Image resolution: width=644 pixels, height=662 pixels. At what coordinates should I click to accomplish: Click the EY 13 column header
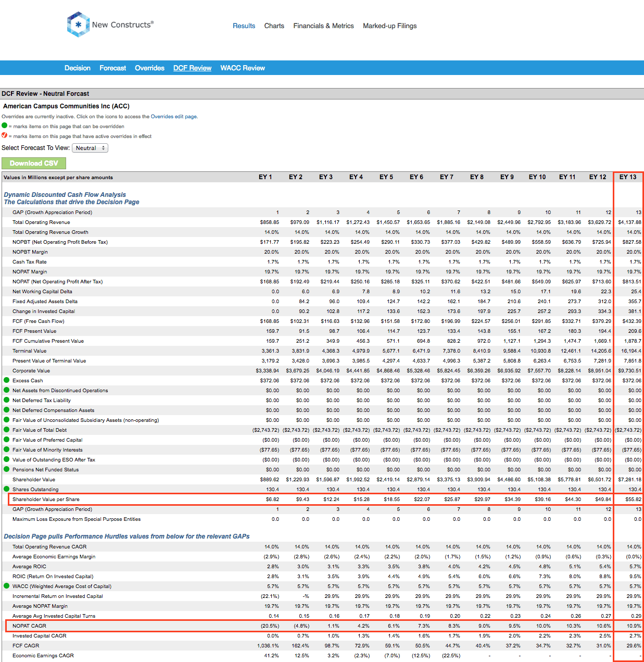click(628, 177)
